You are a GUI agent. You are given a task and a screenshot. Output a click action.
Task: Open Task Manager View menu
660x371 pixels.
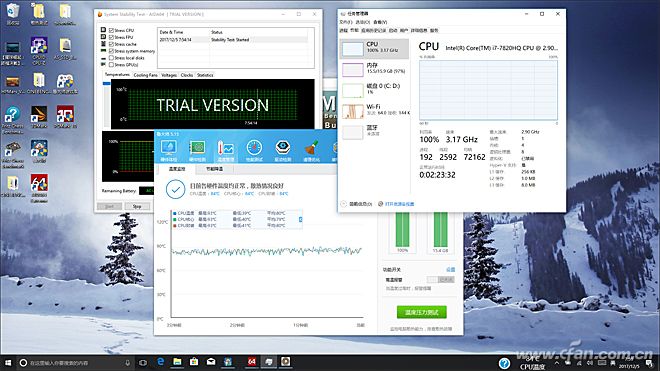380,22
